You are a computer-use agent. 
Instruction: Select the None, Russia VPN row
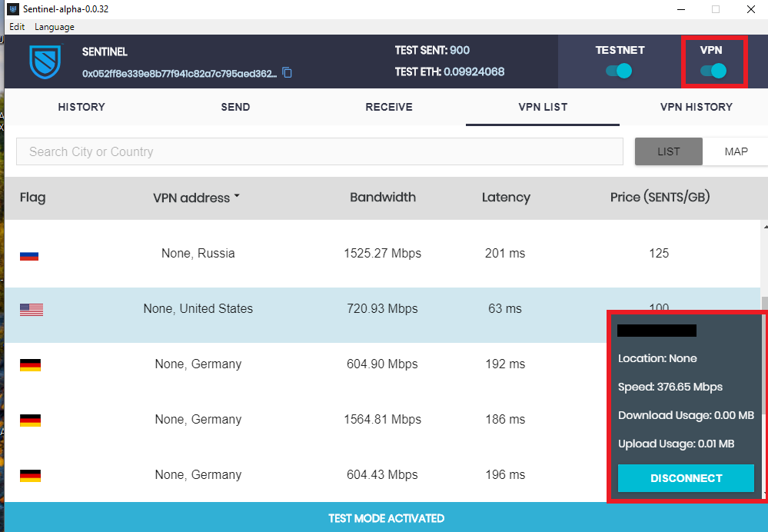tap(383, 253)
